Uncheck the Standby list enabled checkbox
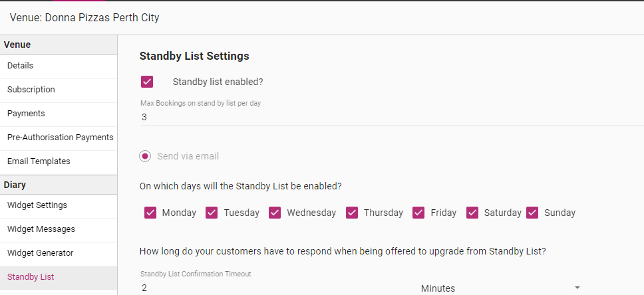644x295 pixels. coord(147,82)
